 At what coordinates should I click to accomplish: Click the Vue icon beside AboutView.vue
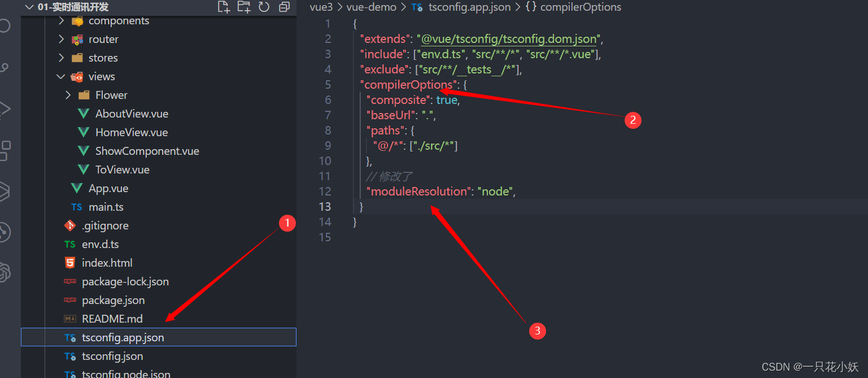click(x=84, y=114)
